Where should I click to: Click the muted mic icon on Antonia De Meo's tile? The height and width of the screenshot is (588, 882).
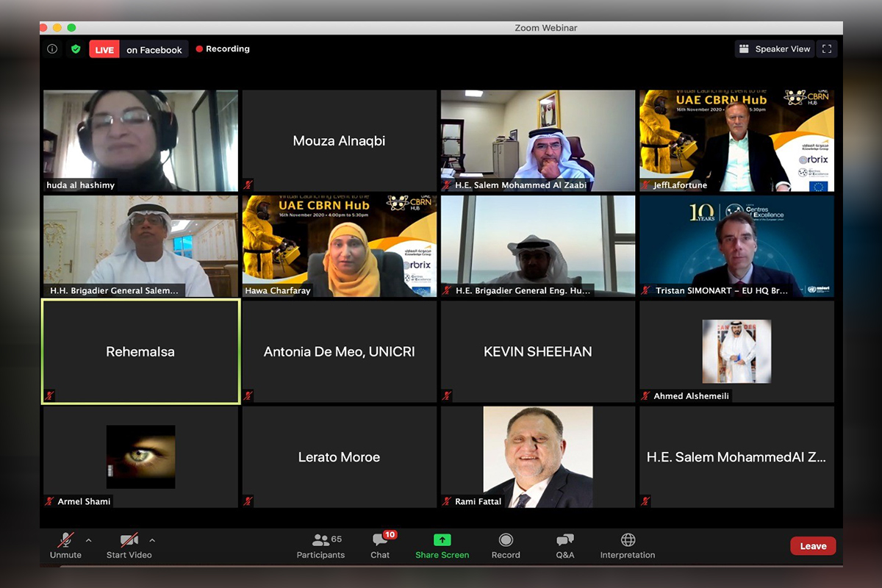pos(248,395)
